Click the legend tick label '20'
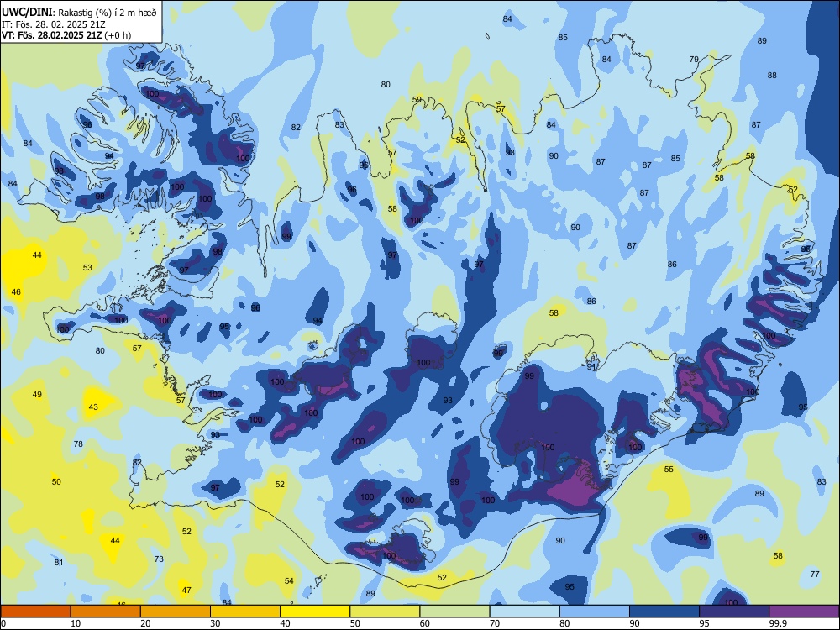840x630 pixels. (145, 623)
